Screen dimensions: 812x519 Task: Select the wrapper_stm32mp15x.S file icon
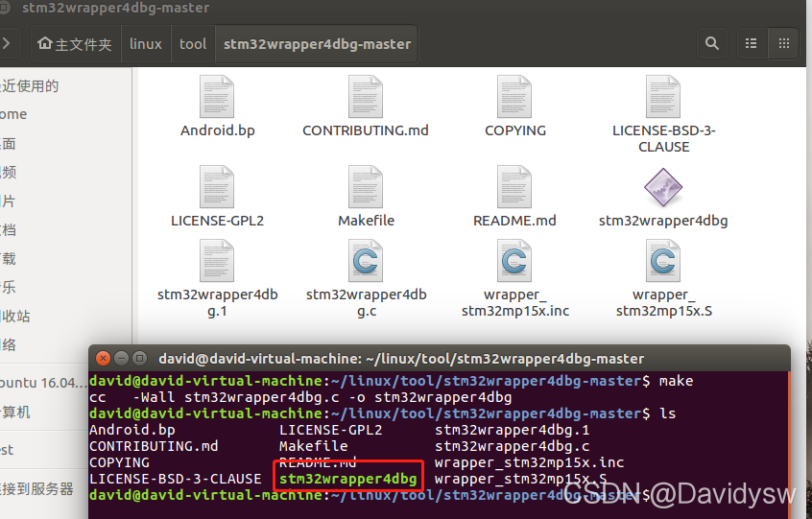pos(663,260)
